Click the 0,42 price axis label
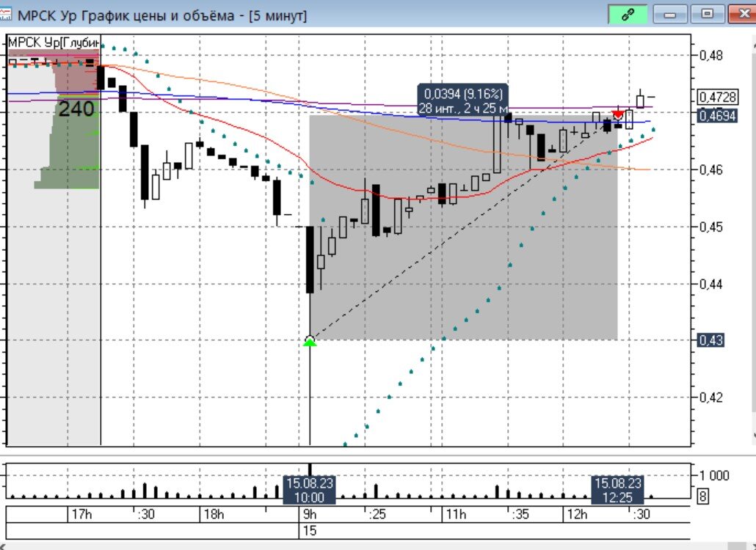 click(x=711, y=397)
